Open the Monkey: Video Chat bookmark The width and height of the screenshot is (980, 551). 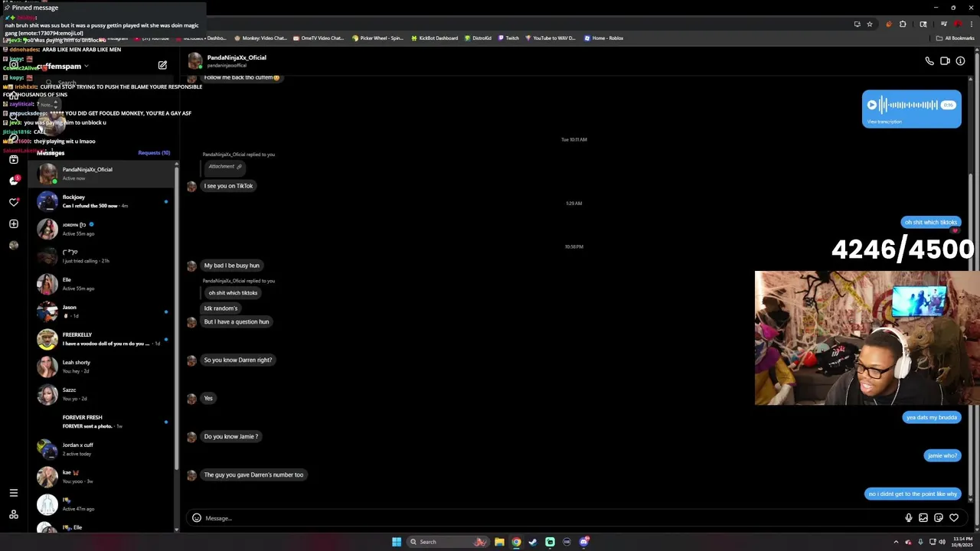(x=260, y=38)
